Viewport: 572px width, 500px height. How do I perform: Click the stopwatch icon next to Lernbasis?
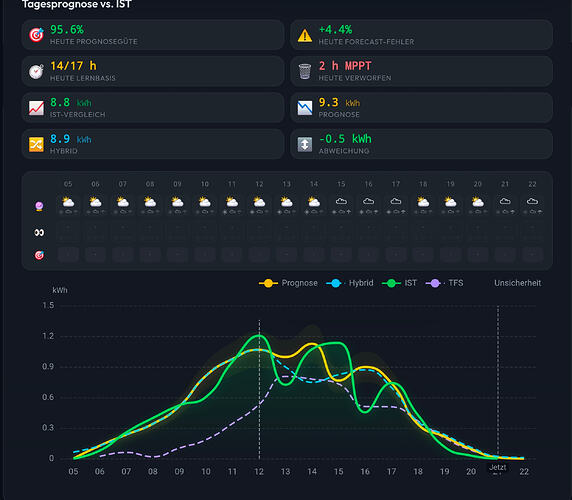pos(36,71)
